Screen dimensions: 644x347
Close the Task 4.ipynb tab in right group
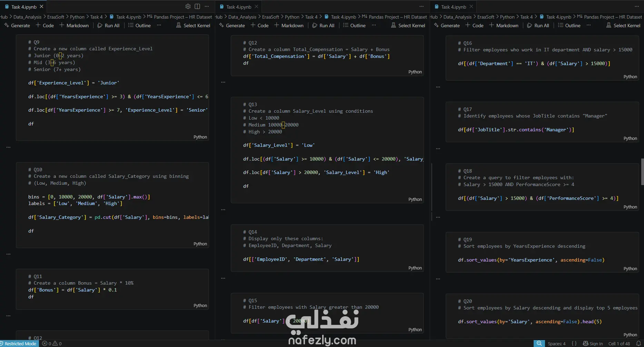click(x=471, y=7)
